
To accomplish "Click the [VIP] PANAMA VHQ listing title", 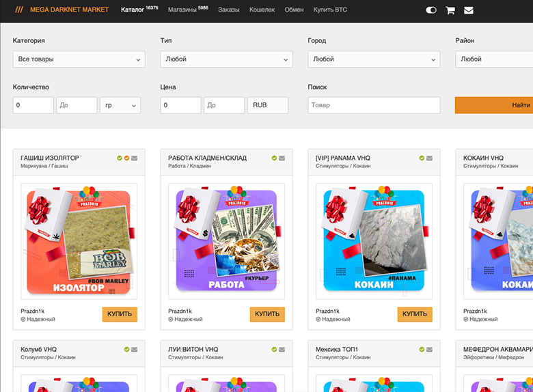I will pos(343,158).
